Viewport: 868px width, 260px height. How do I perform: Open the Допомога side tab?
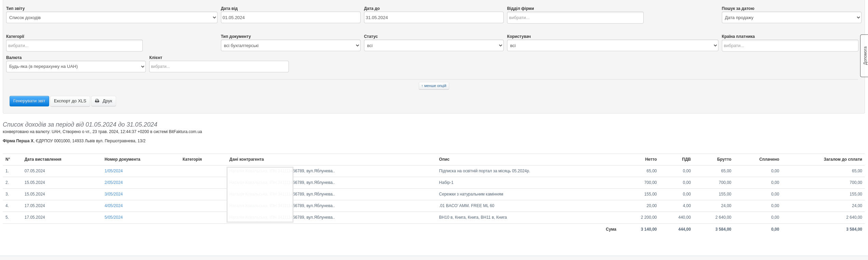pos(864,56)
